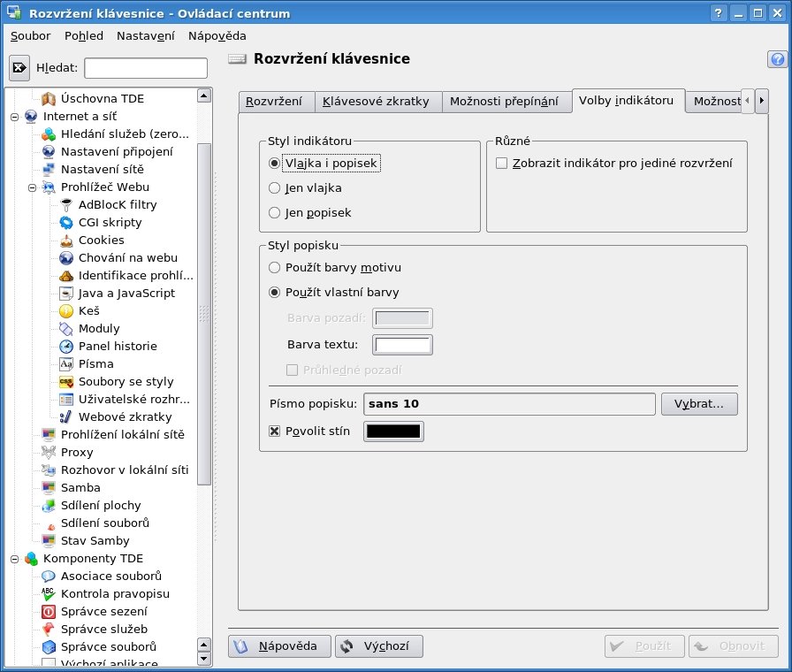Enable Zobrazit indikátor pro jediné rozvržení
The width and height of the screenshot is (792, 672).
(x=501, y=164)
